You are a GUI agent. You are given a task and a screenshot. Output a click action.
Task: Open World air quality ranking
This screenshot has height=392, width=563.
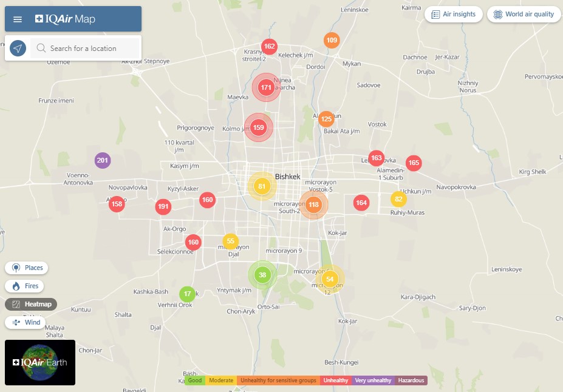coord(524,14)
